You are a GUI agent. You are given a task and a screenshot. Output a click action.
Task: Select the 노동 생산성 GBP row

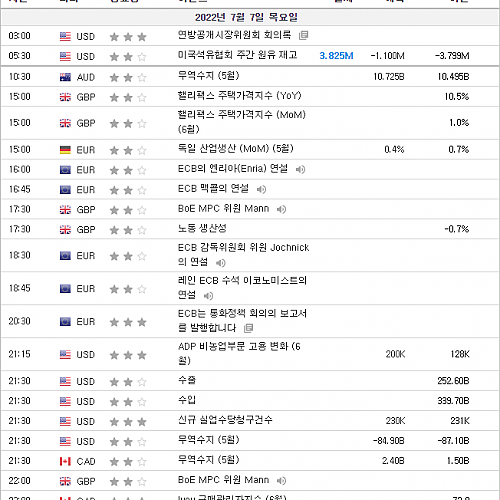tap(250, 229)
